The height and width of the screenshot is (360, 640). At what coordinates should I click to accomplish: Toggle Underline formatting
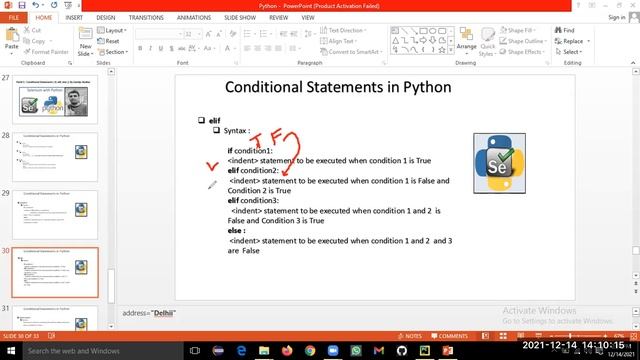tap(161, 48)
